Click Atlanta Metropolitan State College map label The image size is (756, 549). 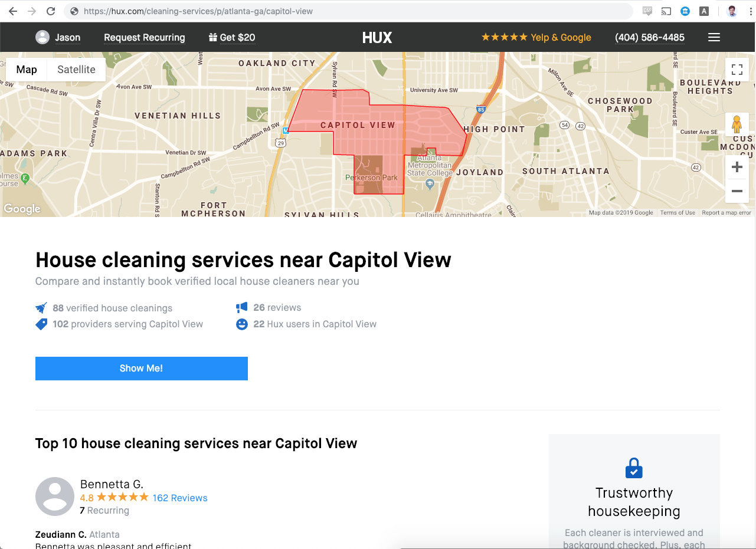tap(430, 166)
